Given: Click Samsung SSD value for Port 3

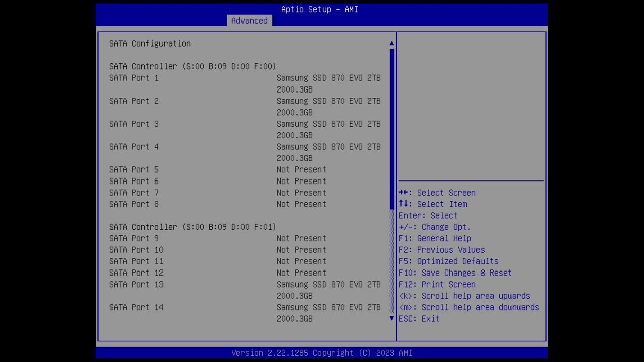Looking at the screenshot, I should pyautogui.click(x=329, y=124).
